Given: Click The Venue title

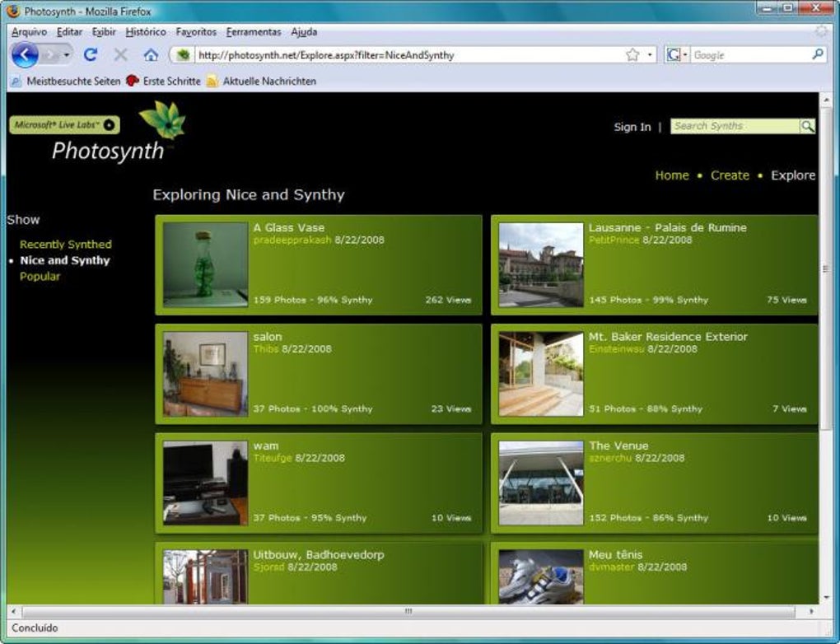Looking at the screenshot, I should coord(618,446).
